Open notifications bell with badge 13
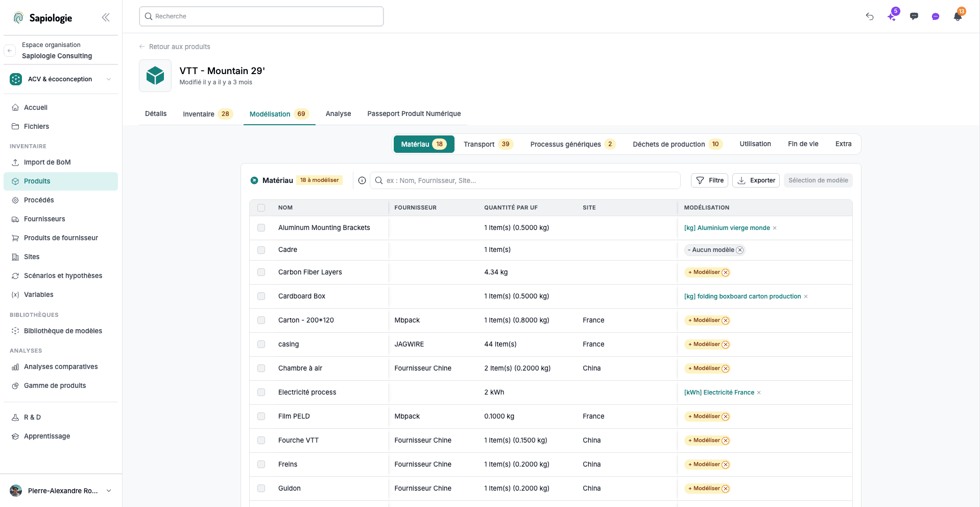This screenshot has width=980, height=507. point(958,16)
